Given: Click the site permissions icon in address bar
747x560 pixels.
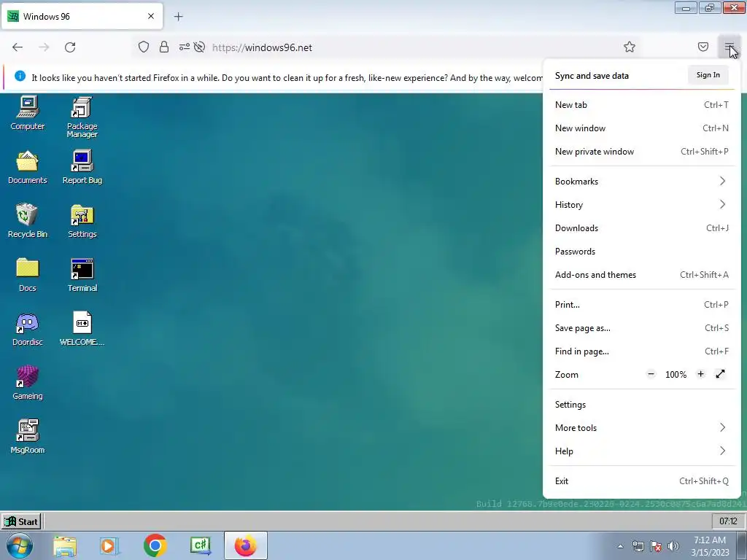Looking at the screenshot, I should pos(185,47).
